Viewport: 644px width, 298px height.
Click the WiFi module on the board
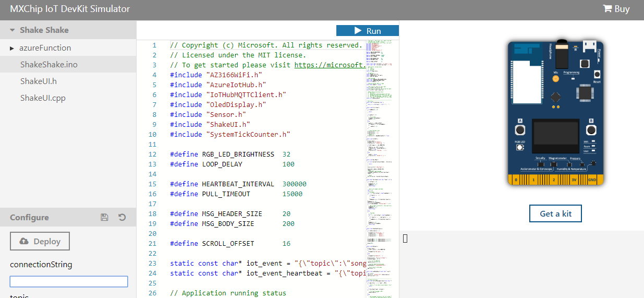pos(526,73)
